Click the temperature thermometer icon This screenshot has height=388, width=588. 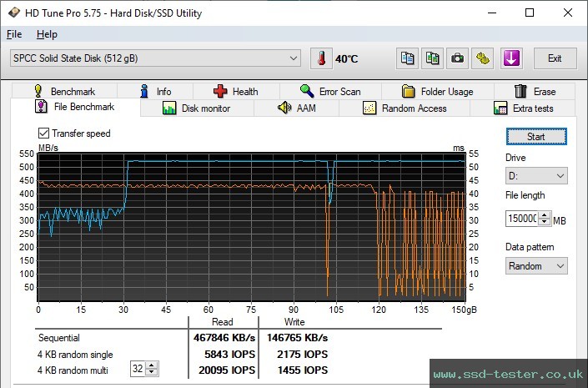point(321,58)
